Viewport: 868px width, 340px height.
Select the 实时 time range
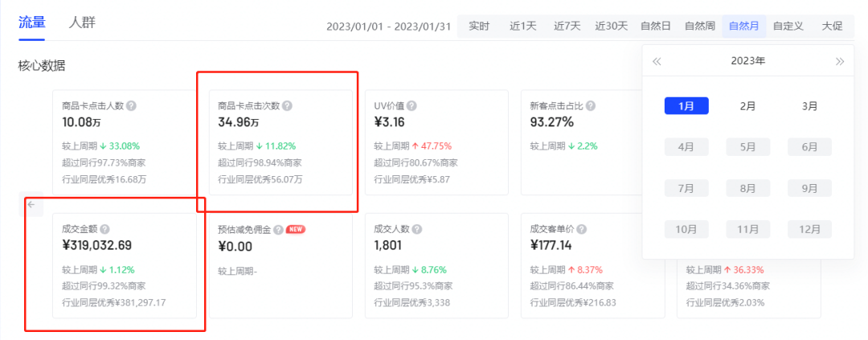click(x=479, y=26)
